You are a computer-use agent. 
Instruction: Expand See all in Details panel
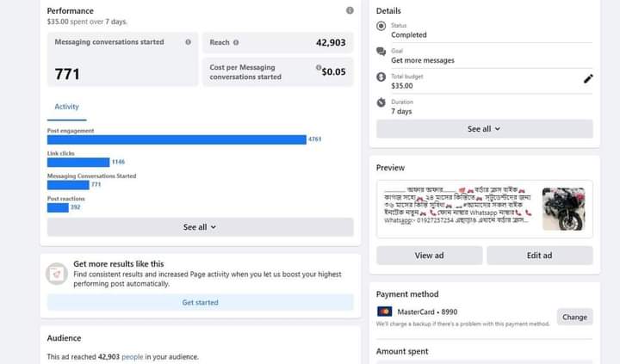coord(484,129)
